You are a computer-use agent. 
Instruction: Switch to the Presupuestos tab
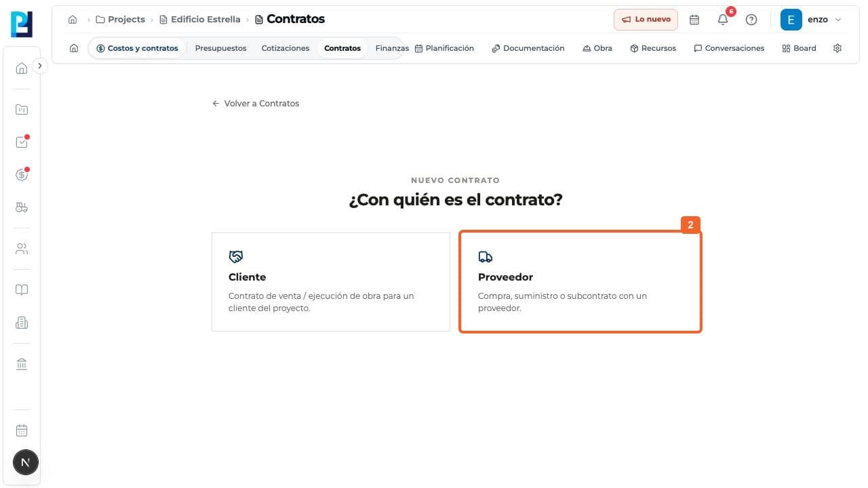(x=221, y=48)
